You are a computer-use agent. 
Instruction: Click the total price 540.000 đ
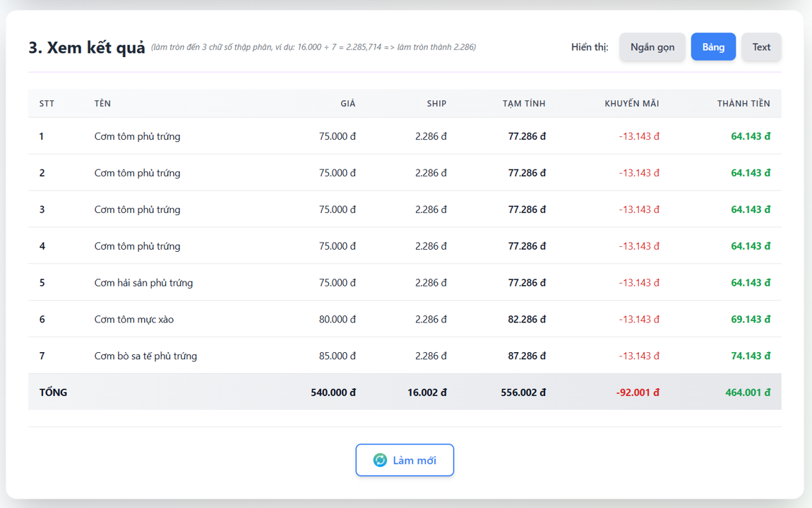333,392
